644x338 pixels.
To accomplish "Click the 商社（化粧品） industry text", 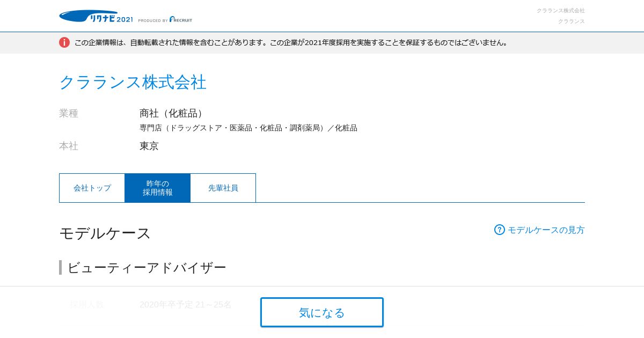I will pyautogui.click(x=173, y=113).
